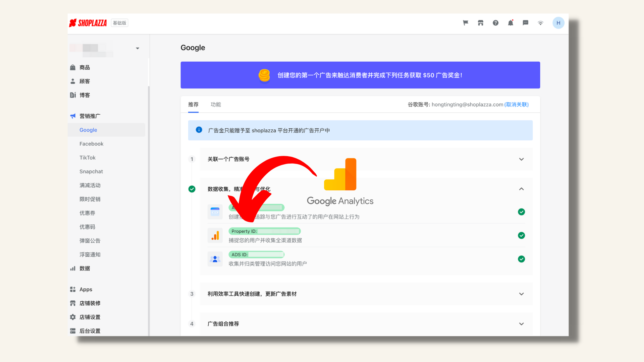This screenshot has height=362, width=644.
Task: Click the code window tracking icon
Action: (x=215, y=212)
